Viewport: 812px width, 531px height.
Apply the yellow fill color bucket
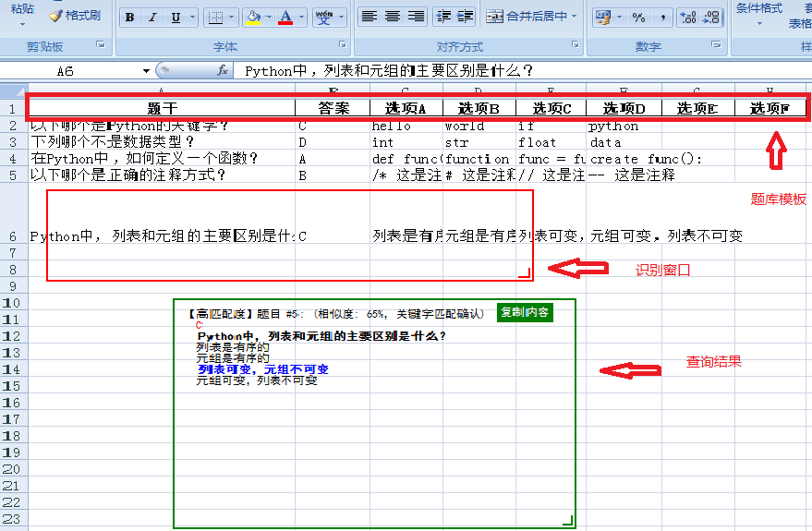pos(253,18)
